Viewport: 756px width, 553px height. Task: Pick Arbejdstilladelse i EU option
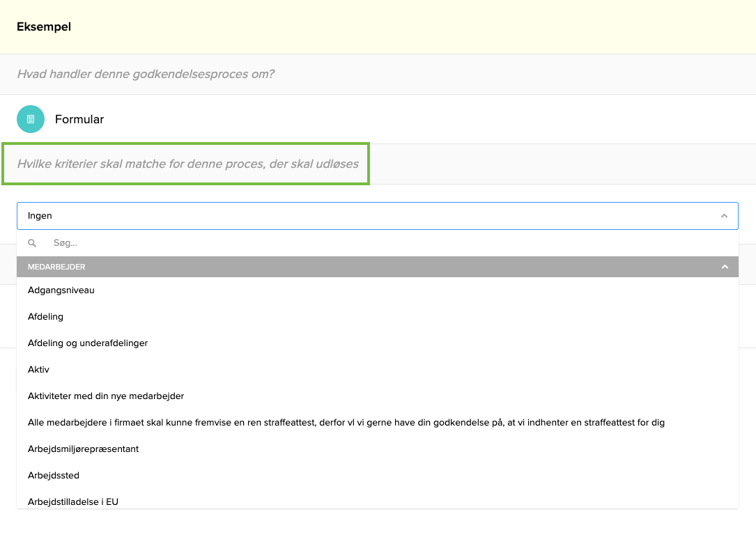click(x=72, y=501)
